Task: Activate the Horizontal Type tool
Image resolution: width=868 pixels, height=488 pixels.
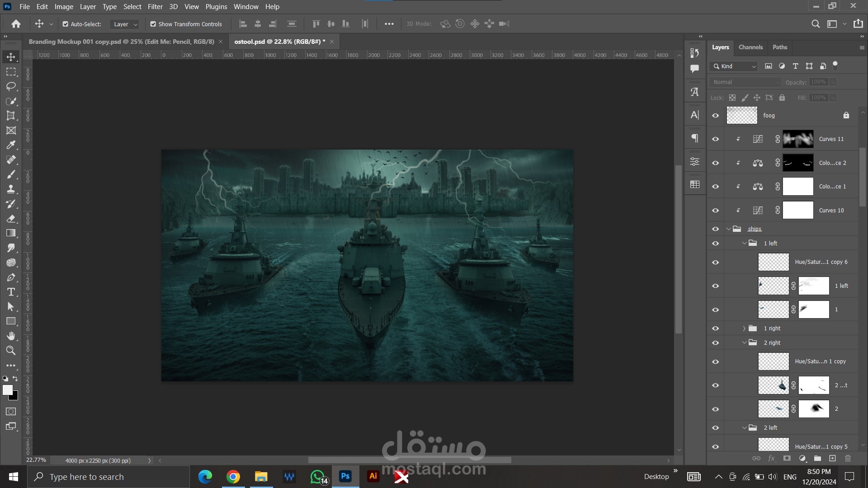Action: [x=11, y=292]
